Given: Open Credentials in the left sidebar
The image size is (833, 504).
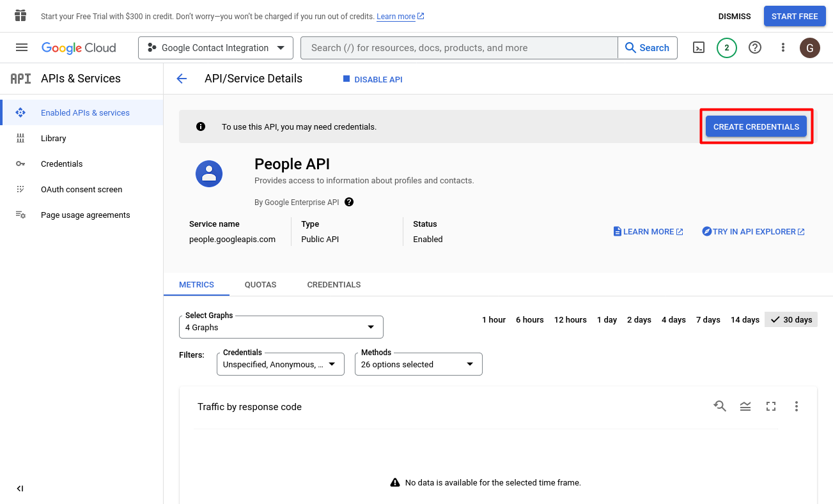Looking at the screenshot, I should [61, 164].
